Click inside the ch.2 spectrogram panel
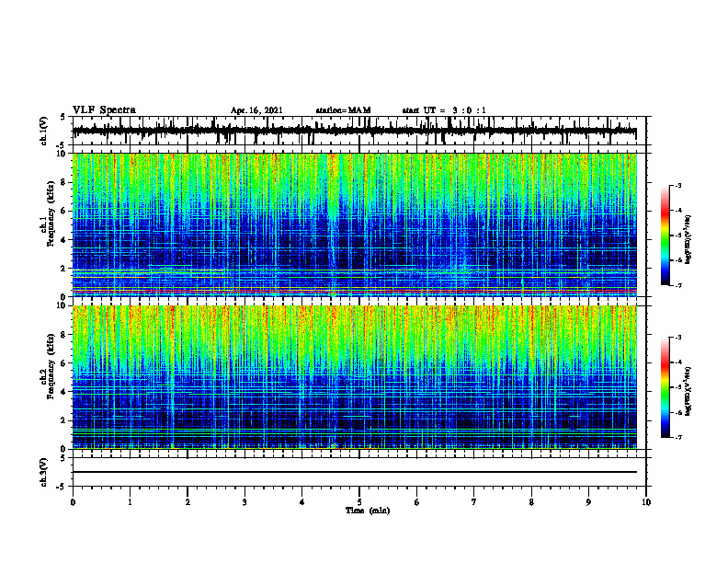The width and height of the screenshot is (728, 563). click(355, 377)
